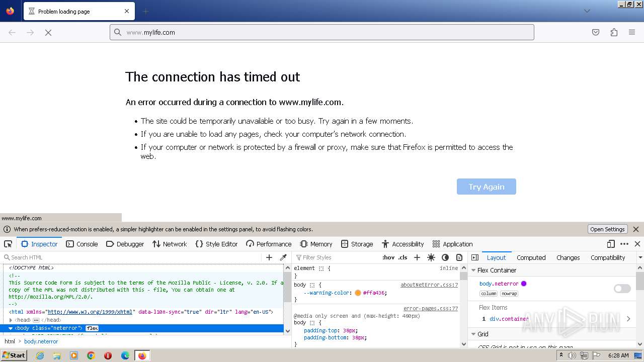
Task: Create a new node with plus icon
Action: 269,257
